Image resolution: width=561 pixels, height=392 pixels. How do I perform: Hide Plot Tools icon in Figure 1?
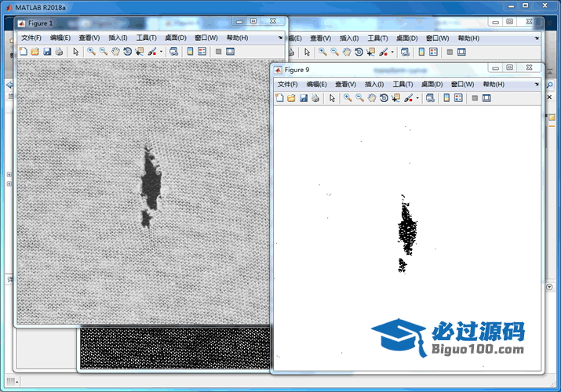pos(219,52)
